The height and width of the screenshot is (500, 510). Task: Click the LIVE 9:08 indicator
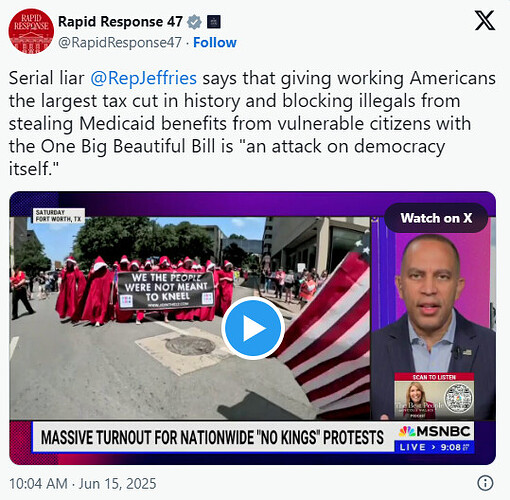coord(434,447)
